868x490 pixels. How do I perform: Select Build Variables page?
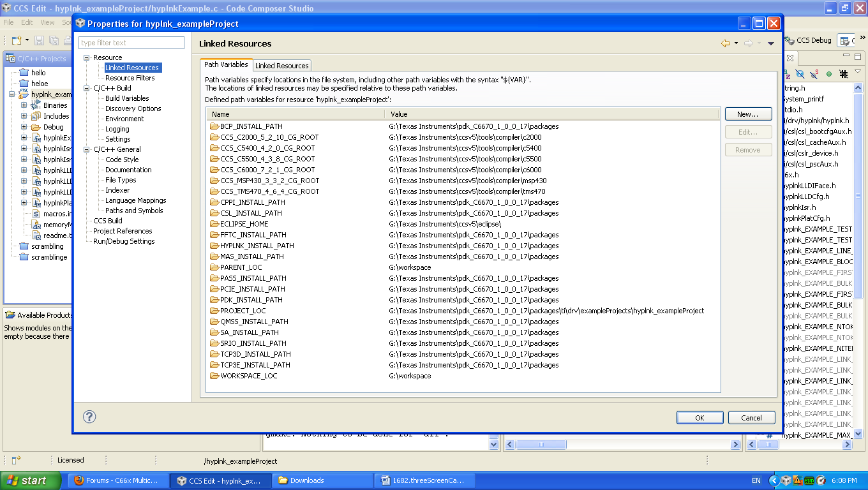(x=127, y=98)
